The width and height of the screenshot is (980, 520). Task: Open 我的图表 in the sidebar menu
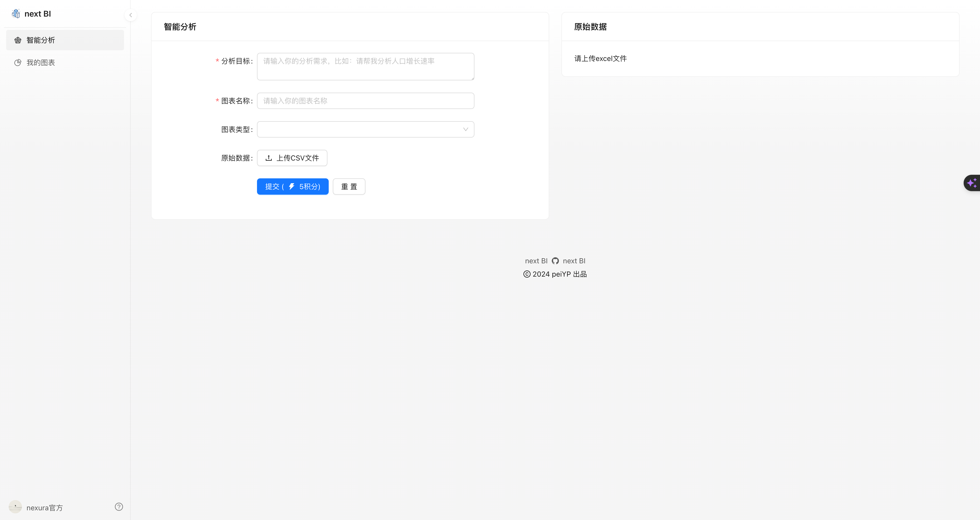(41, 63)
